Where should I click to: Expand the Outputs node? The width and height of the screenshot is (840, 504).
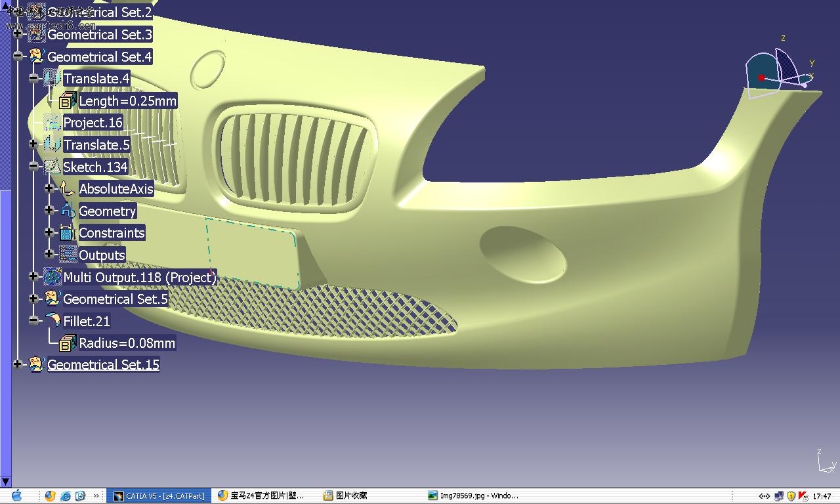pos(49,254)
